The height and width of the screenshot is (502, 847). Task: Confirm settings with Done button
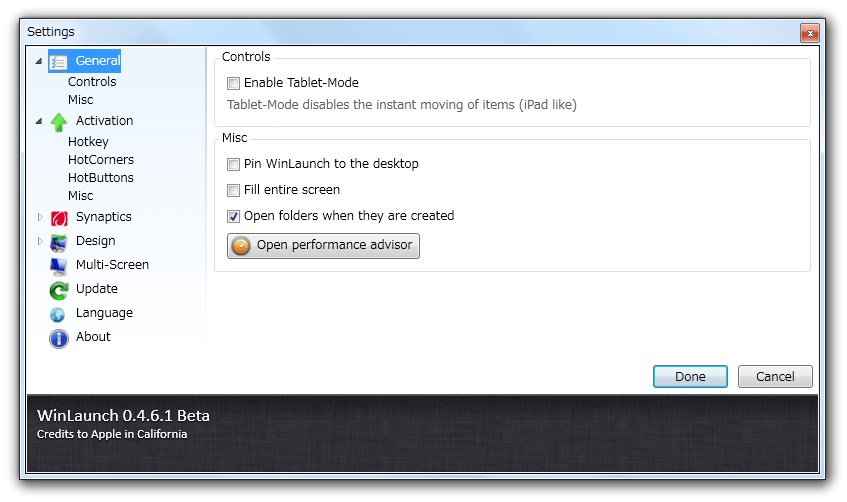tap(690, 377)
